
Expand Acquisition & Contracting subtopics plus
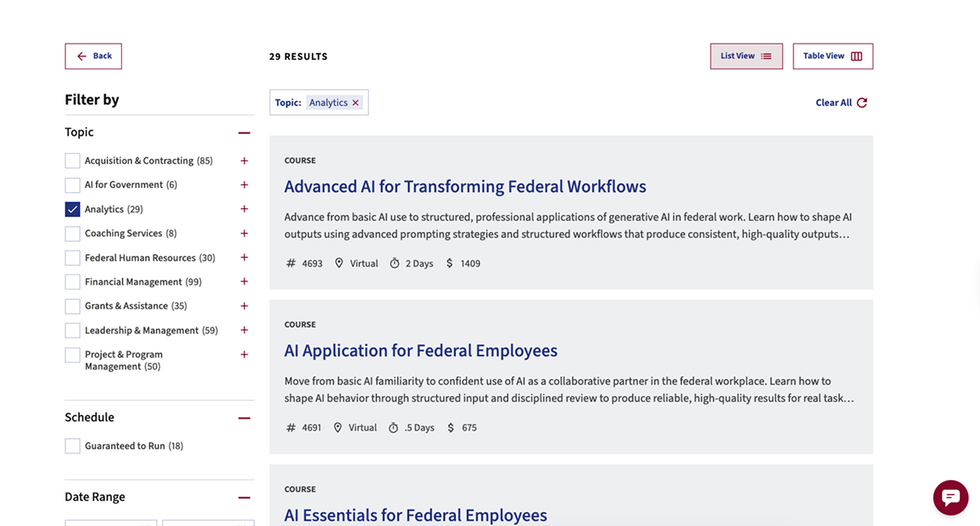(245, 161)
